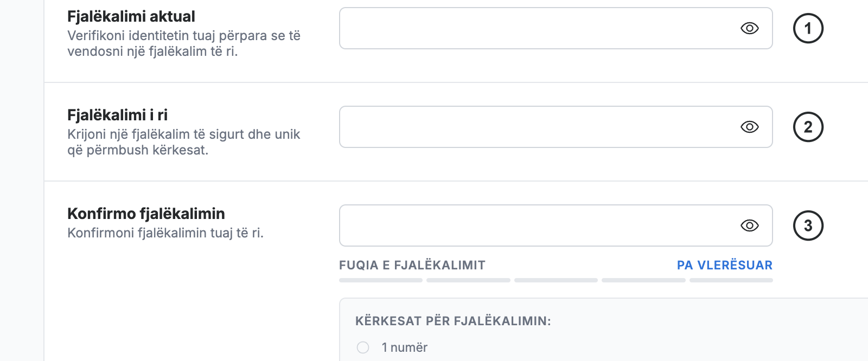Select the '1 numër' requirement circle
868x361 pixels.
[363, 347]
